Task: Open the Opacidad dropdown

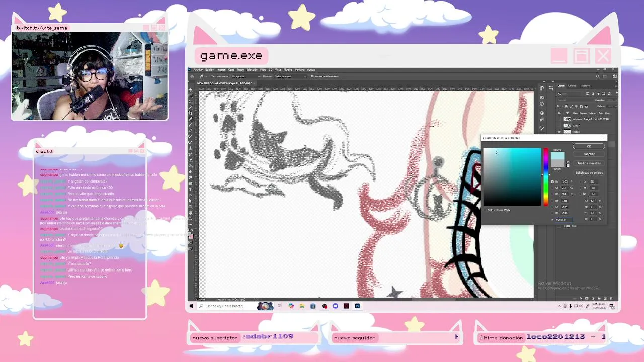Action: tap(612, 100)
